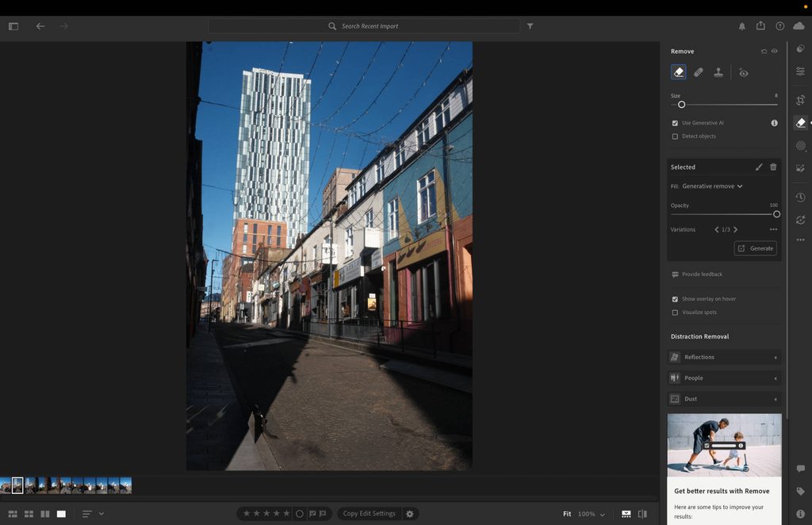The height and width of the screenshot is (525, 812).
Task: Set rating with the fifth star
Action: [286, 514]
